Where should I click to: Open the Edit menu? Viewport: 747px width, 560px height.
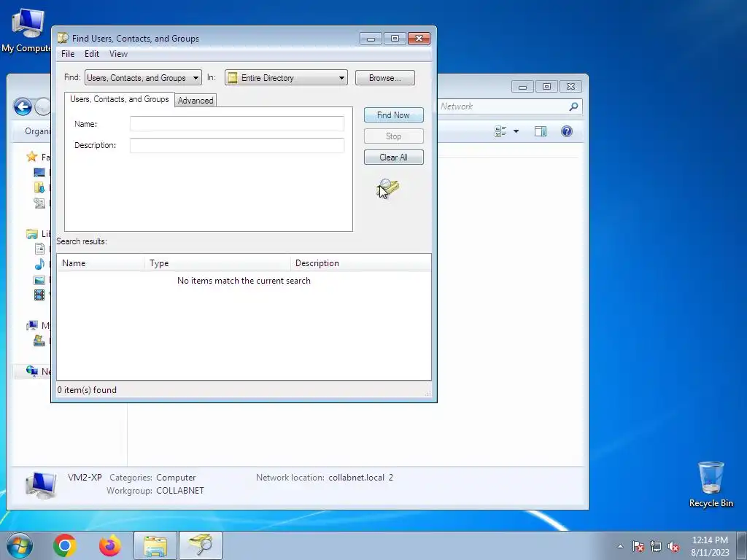(x=92, y=54)
